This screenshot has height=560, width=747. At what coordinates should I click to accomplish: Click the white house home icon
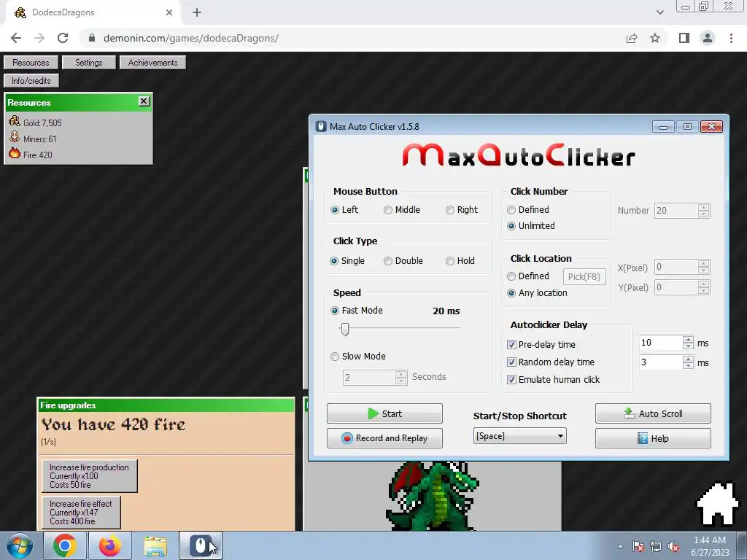point(718,503)
